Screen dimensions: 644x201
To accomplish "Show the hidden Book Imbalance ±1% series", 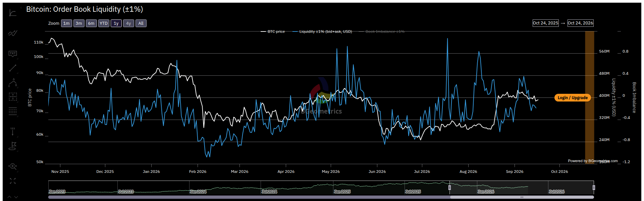I will (382, 31).
